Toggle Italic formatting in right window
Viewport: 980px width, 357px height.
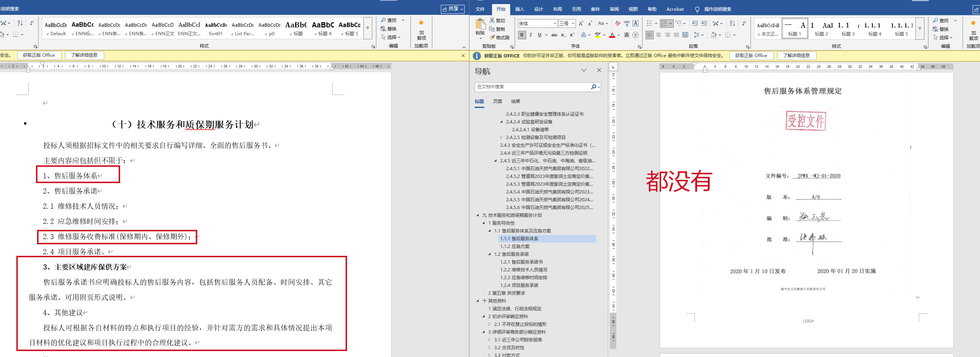pos(531,35)
